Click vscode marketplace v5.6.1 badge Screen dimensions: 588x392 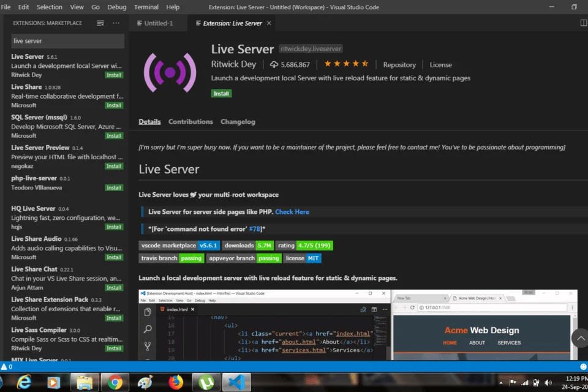click(x=179, y=246)
